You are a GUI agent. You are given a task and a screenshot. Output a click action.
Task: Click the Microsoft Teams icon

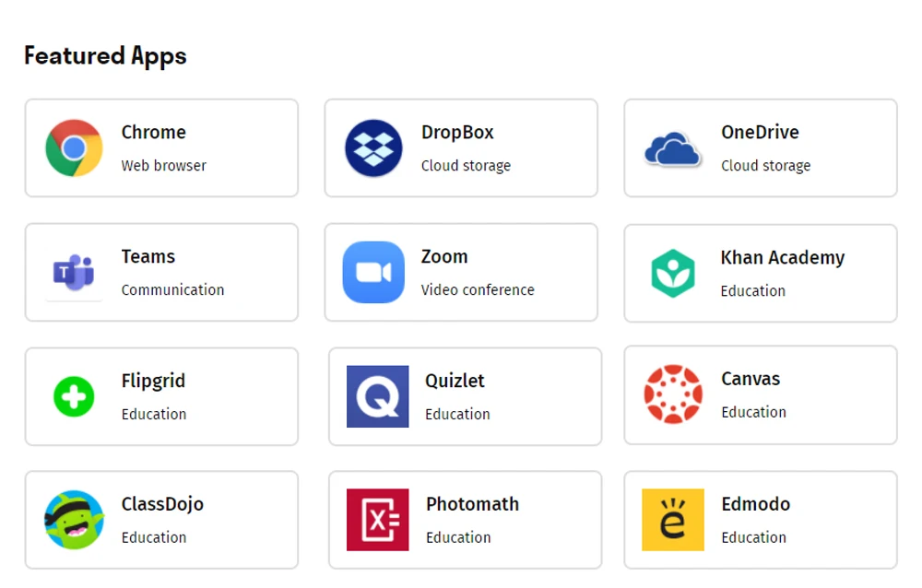[x=74, y=273]
